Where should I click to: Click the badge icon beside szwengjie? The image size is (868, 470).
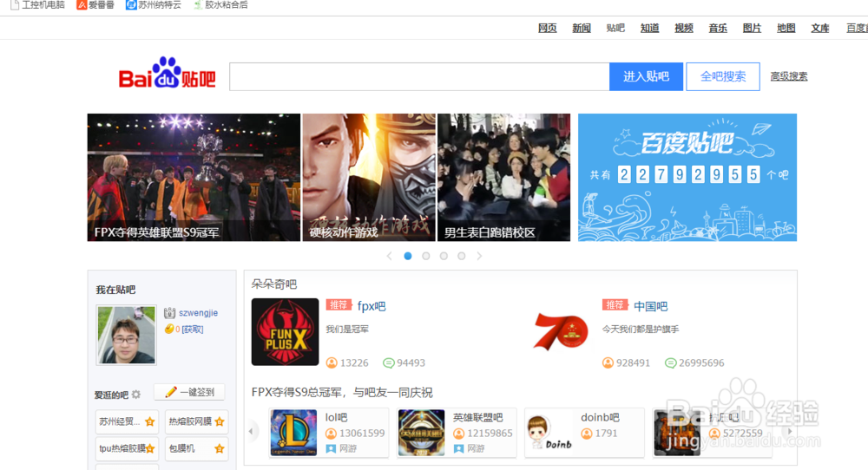169,313
